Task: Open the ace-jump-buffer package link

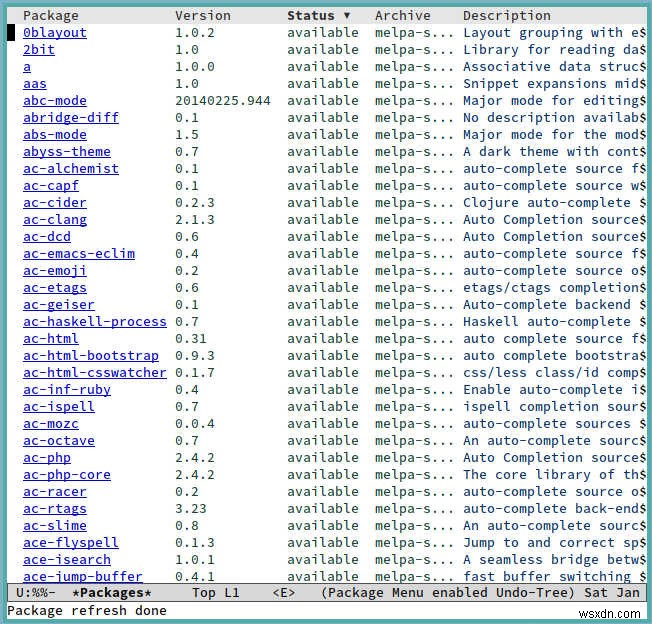Action: (83, 577)
